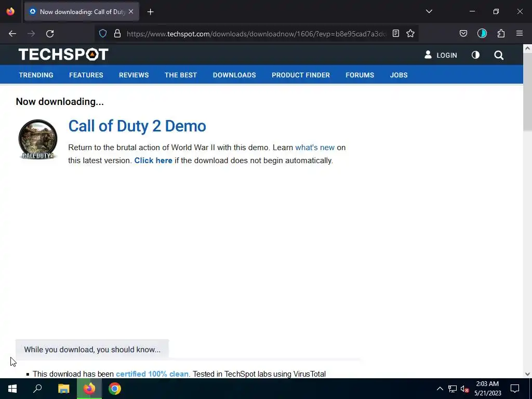The width and height of the screenshot is (532, 399).
Task: Click the Call of Duty 2 Demo title
Action: click(x=137, y=126)
